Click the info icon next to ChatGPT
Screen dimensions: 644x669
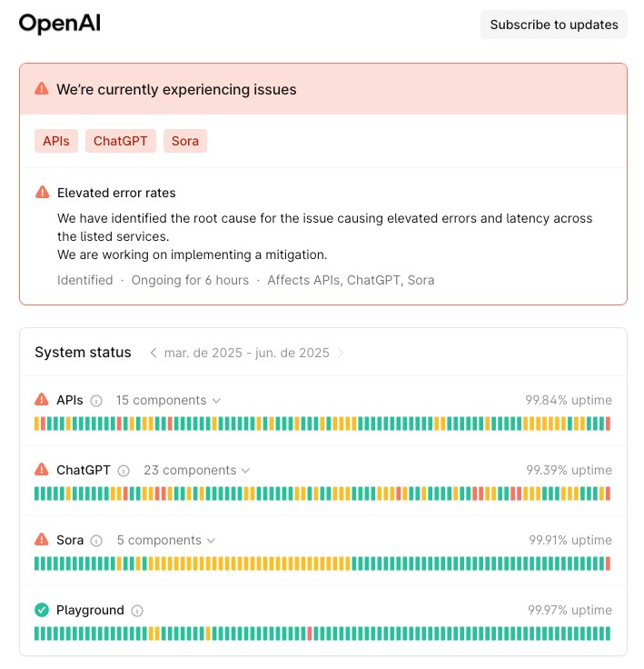click(124, 471)
